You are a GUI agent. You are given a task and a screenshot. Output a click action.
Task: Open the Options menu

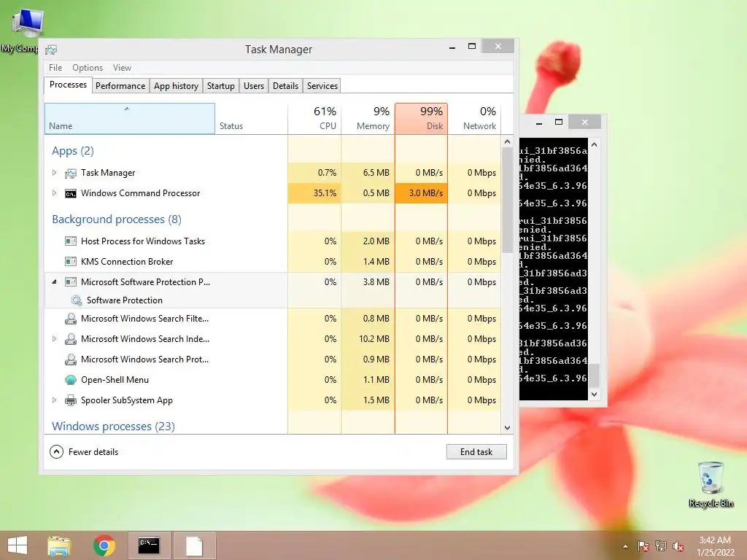click(88, 68)
